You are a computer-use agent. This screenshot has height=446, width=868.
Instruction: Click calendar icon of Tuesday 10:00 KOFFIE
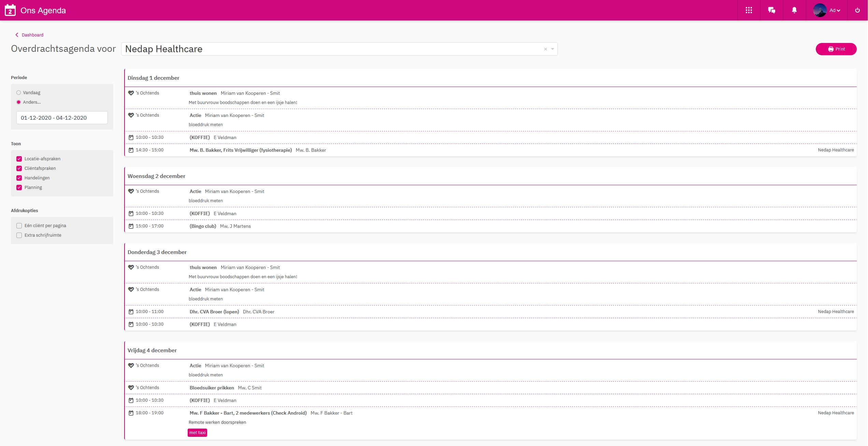click(x=131, y=137)
